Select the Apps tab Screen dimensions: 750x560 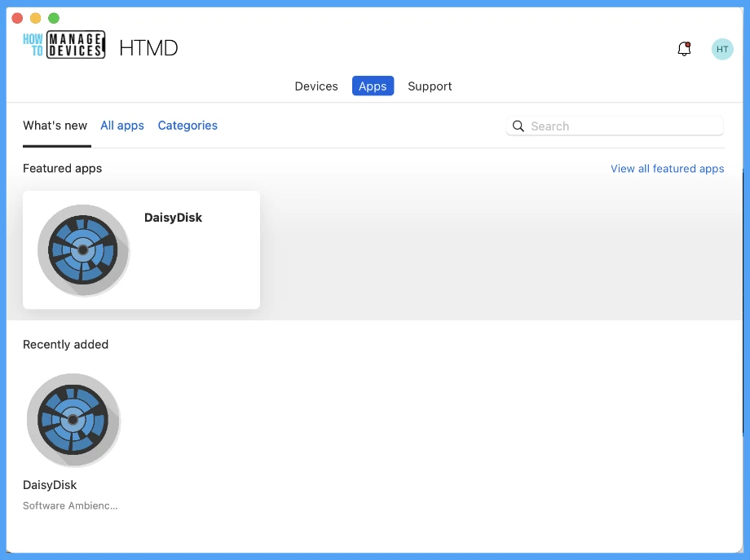point(373,86)
